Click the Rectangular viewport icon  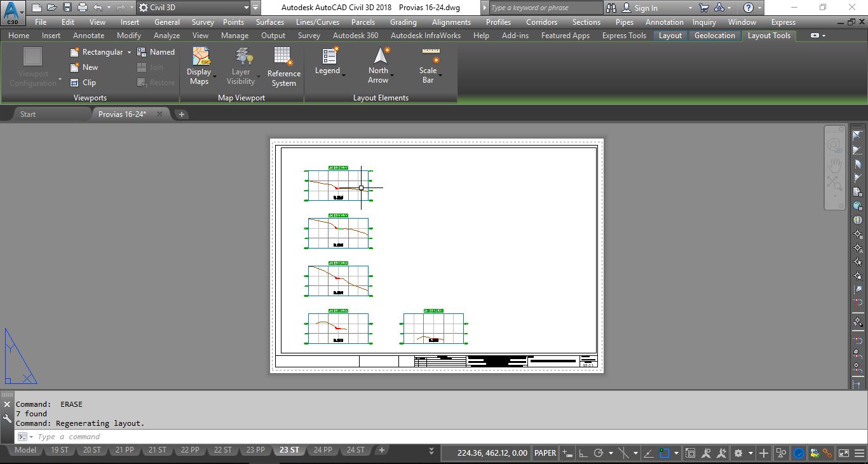pyautogui.click(x=75, y=52)
